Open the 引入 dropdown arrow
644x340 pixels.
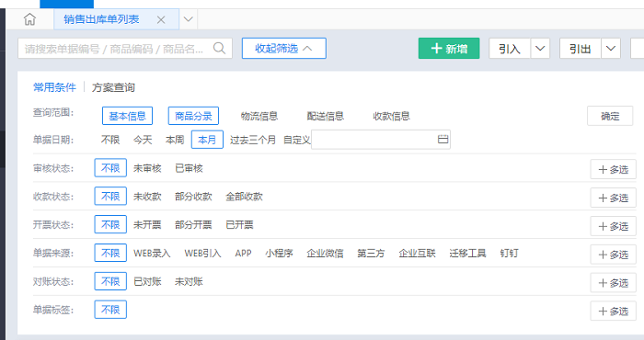540,49
